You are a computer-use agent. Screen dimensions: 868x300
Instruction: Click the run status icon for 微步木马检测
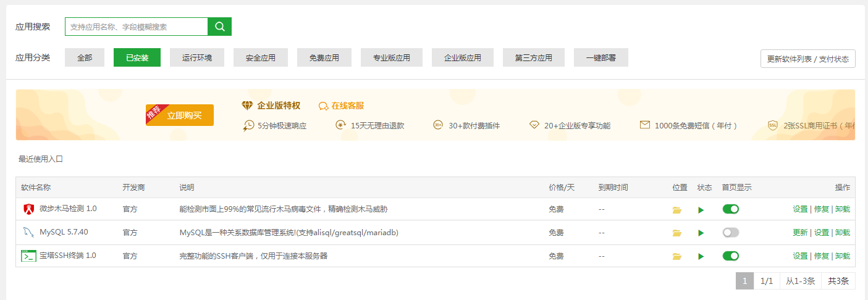point(701,210)
